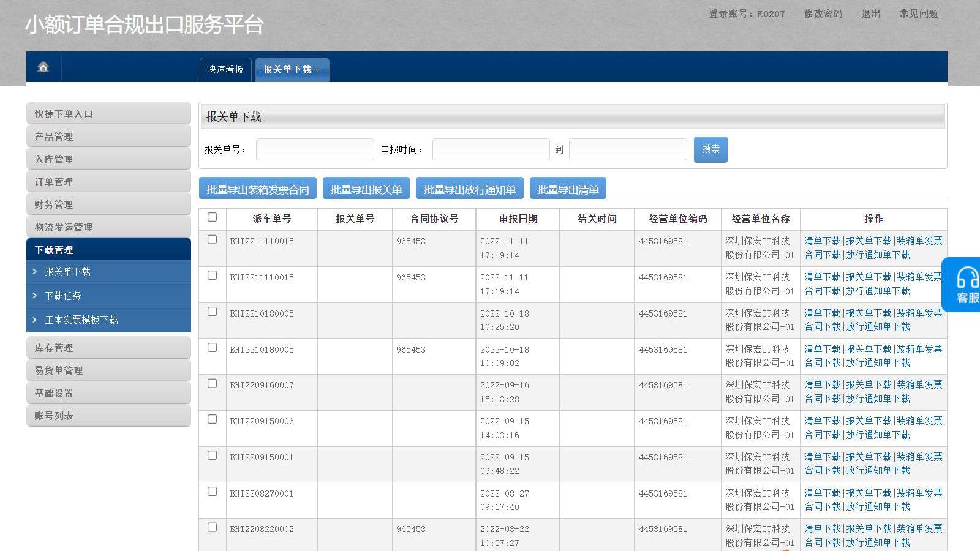Click the 报关单号 input field

tap(314, 149)
